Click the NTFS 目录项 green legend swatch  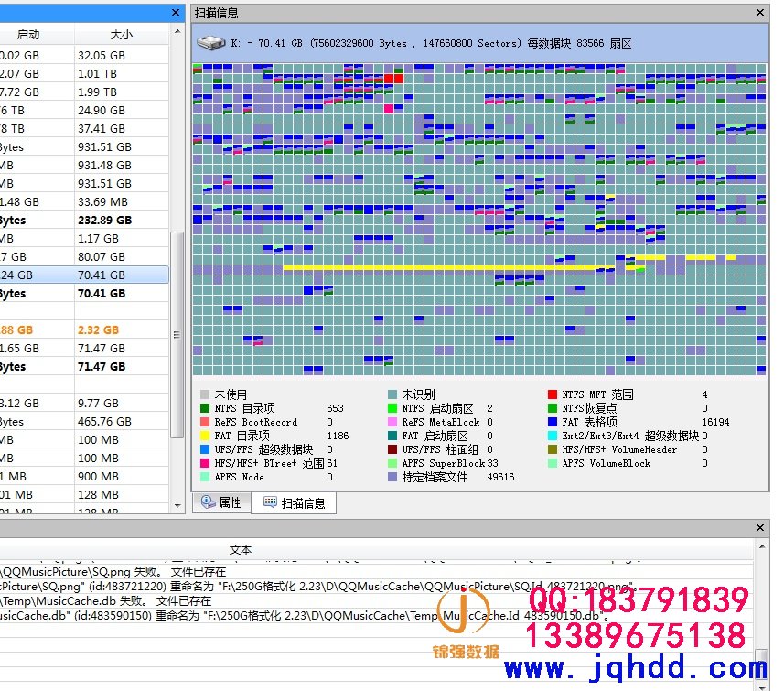pyautogui.click(x=205, y=408)
